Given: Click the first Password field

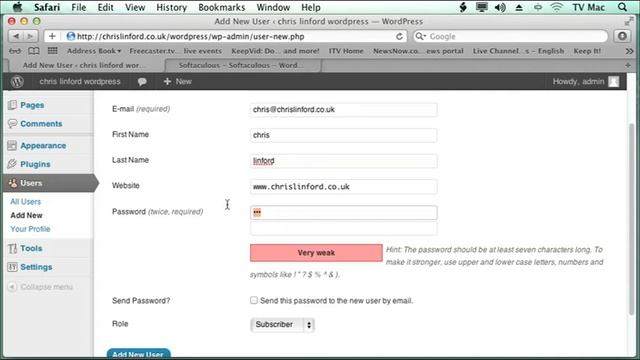Looking at the screenshot, I should (x=343, y=212).
